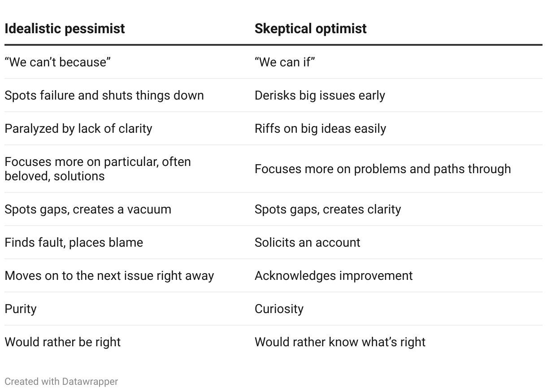
Task: Select the "We can't because" cell
Action: (57, 62)
